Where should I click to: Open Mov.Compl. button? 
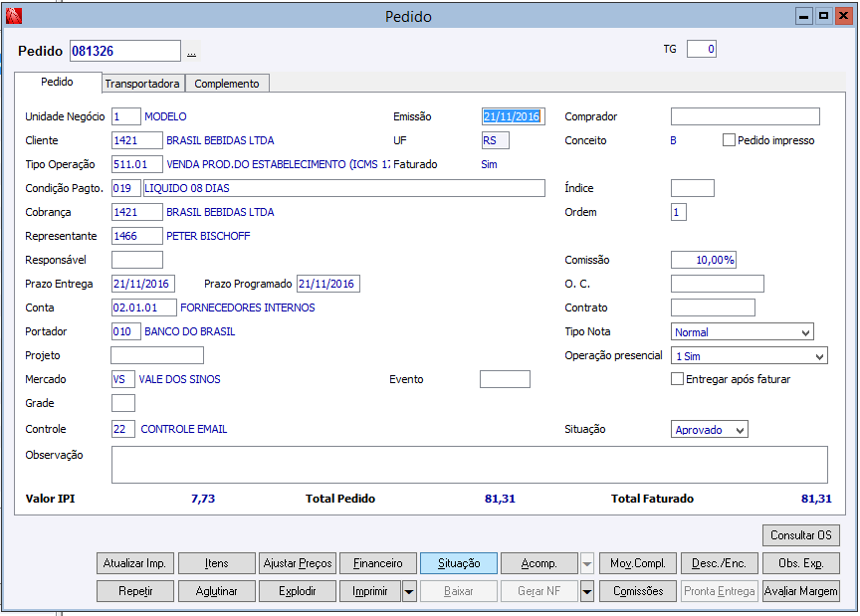point(638,563)
